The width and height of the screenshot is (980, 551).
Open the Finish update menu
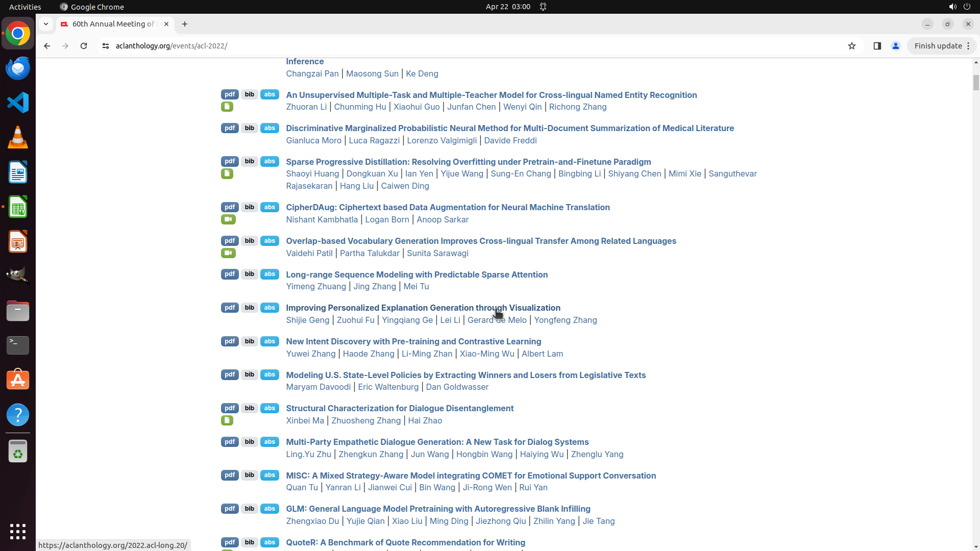coord(942,46)
